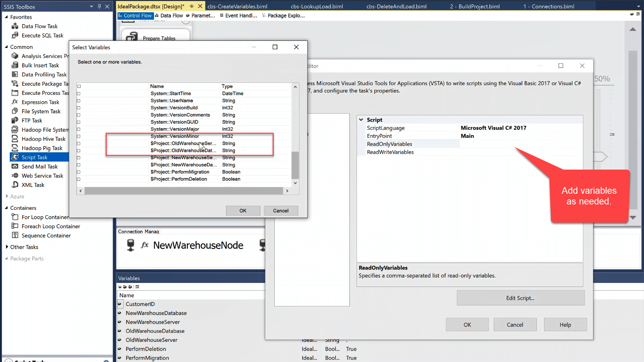Click the ReadOnlyVariables value field
The image size is (644, 362).
point(521,144)
